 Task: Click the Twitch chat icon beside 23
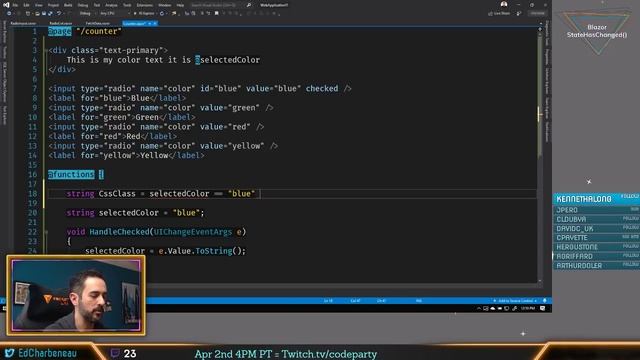[115, 353]
